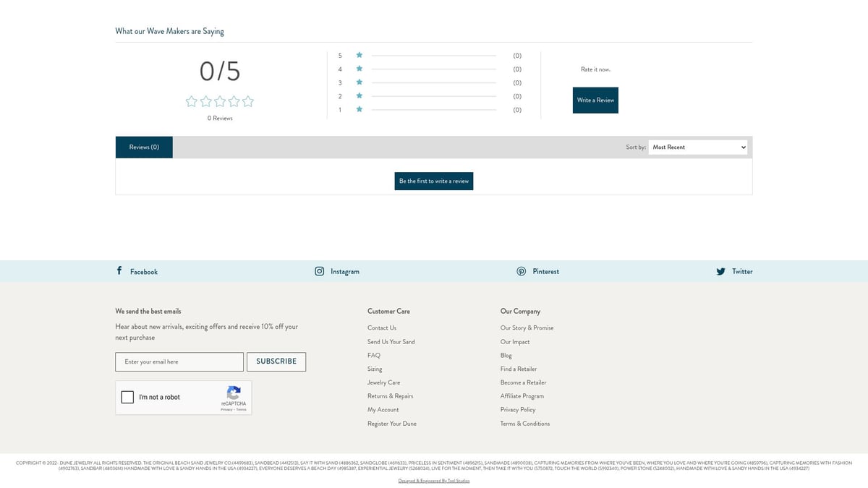Focus the Enter your email here field
Image resolution: width=868 pixels, height=488 pixels.
(x=179, y=361)
